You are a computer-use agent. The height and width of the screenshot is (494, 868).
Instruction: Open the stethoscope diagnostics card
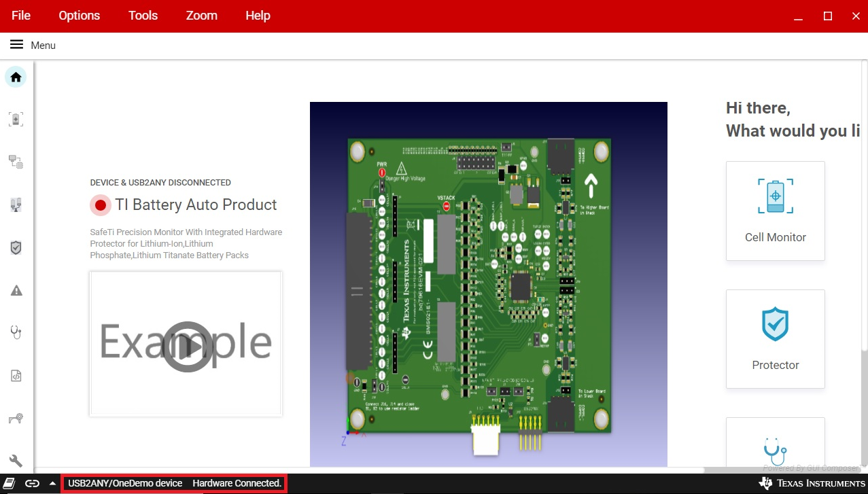coord(775,442)
